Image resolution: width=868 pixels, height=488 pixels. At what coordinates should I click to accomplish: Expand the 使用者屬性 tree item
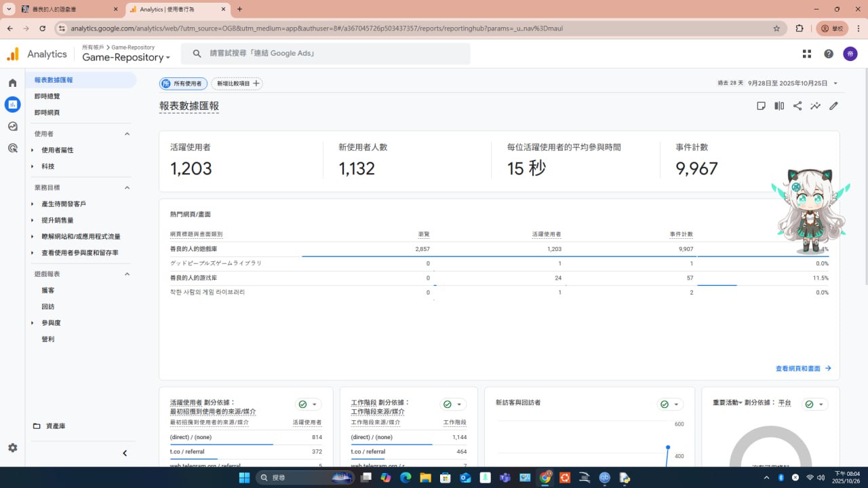[32, 150]
